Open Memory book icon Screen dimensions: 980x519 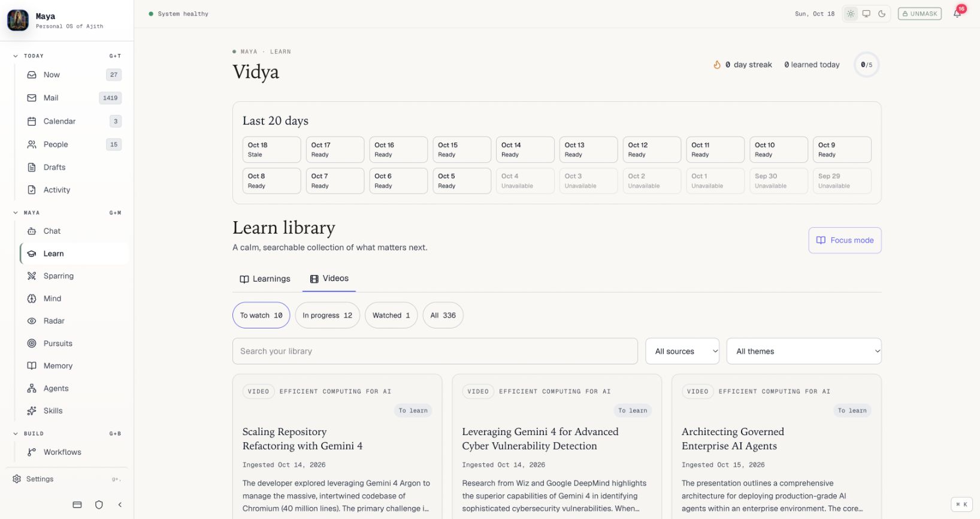click(x=32, y=366)
